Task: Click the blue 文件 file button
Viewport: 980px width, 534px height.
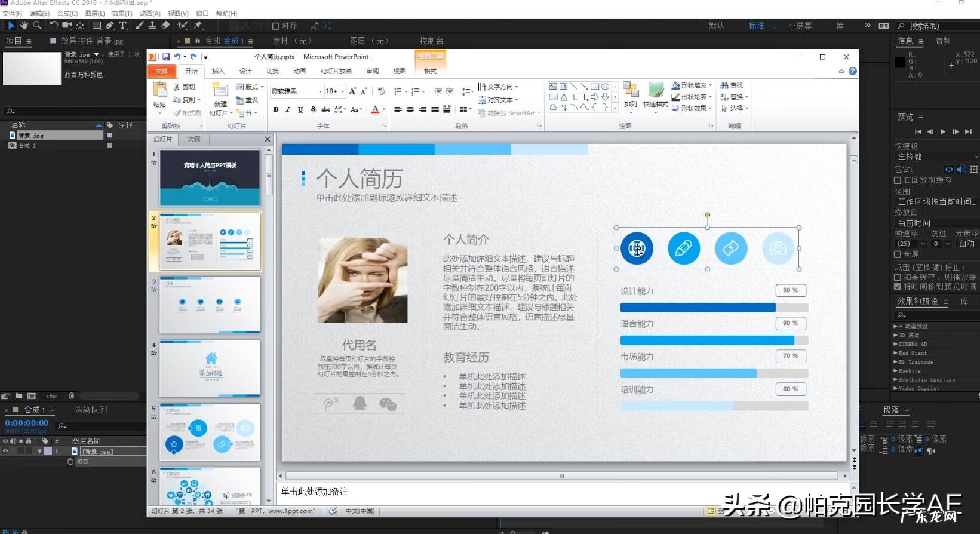Action: pos(162,71)
